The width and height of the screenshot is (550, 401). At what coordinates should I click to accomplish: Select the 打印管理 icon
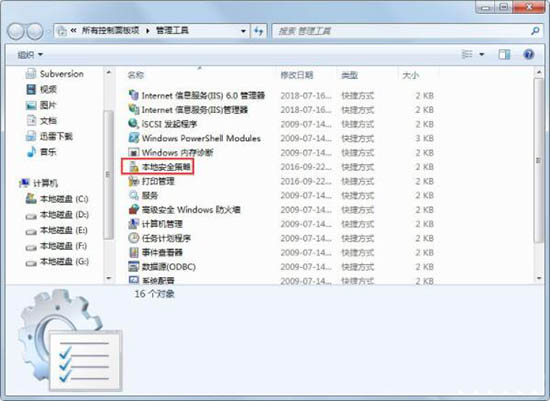click(134, 181)
